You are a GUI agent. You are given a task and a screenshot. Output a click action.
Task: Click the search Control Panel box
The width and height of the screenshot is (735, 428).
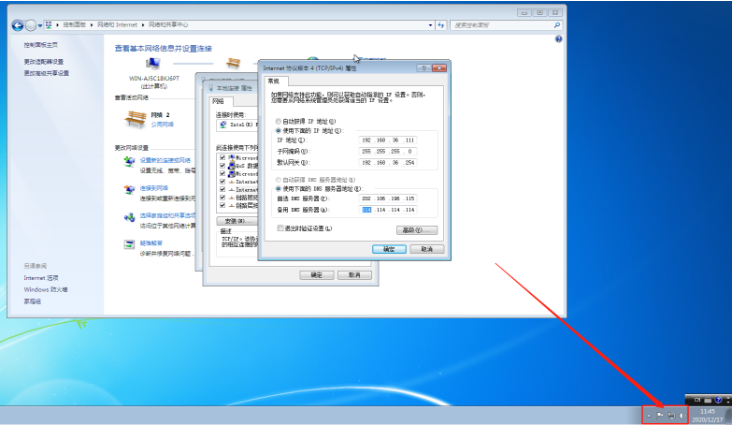[x=505, y=25]
